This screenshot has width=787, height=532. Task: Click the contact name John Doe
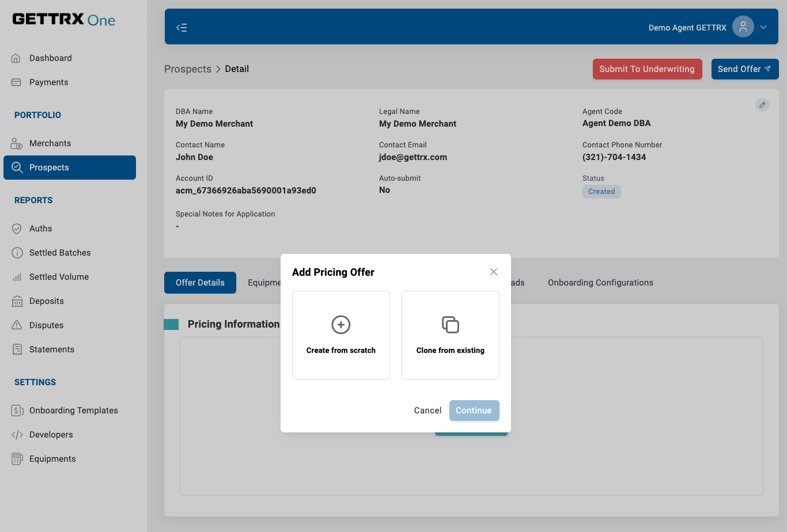194,157
